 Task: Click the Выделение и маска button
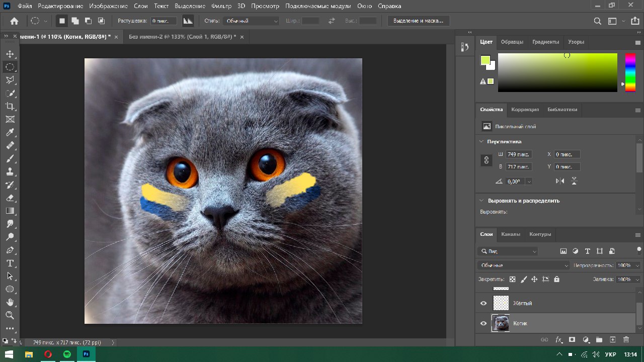[x=419, y=21]
